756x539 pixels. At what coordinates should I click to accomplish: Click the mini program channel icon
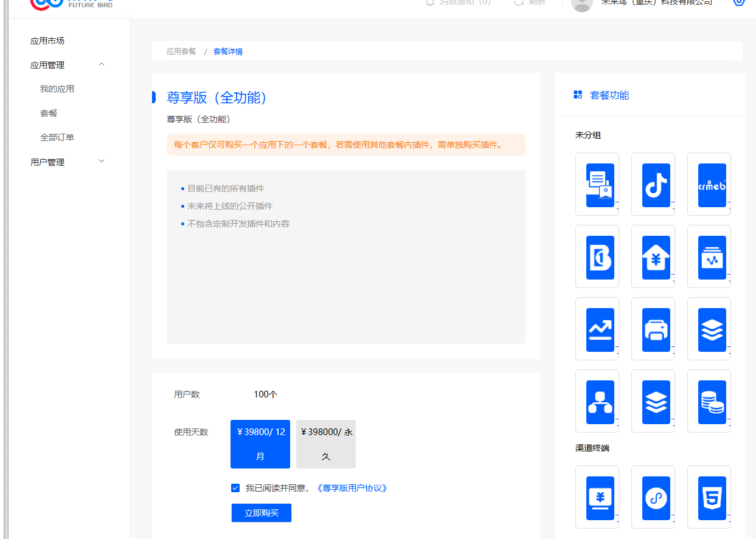click(x=656, y=498)
